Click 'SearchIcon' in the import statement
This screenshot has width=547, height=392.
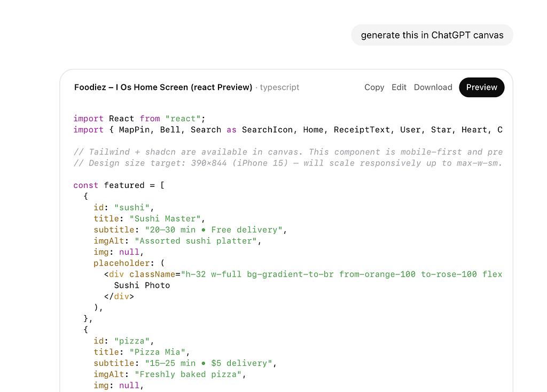[267, 130]
